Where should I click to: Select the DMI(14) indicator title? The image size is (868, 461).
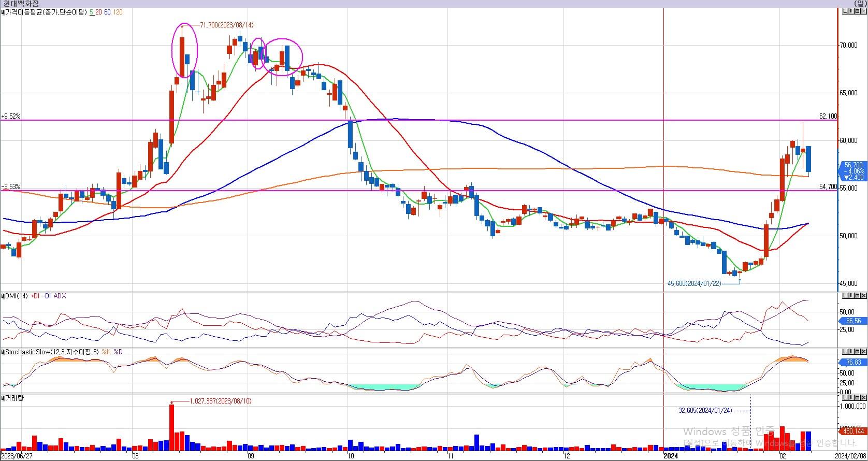point(16,296)
